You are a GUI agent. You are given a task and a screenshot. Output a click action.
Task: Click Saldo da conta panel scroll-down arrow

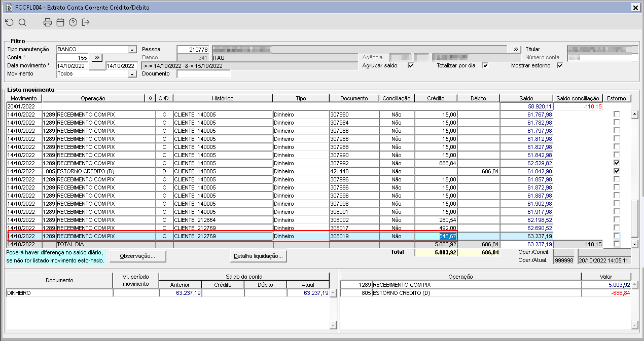coord(333,325)
